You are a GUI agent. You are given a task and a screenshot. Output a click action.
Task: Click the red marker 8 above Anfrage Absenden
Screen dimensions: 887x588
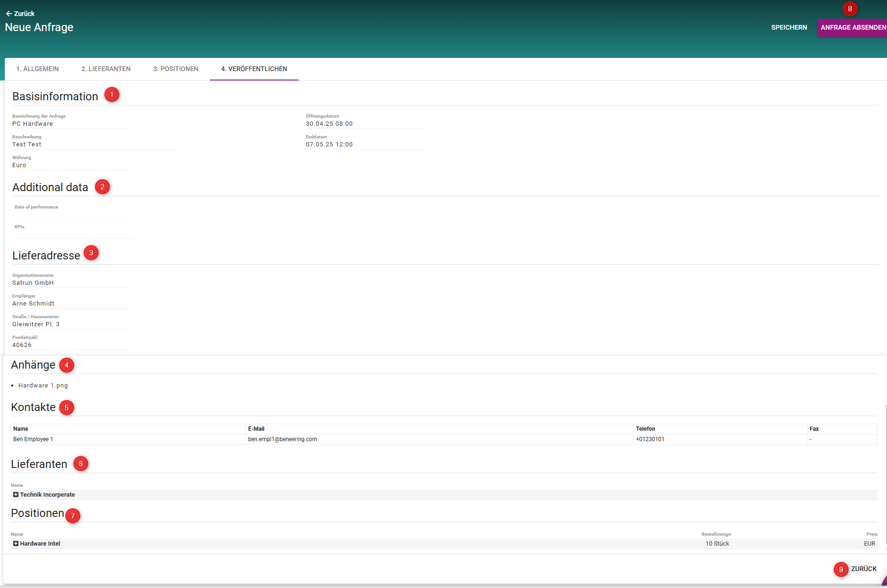850,9
